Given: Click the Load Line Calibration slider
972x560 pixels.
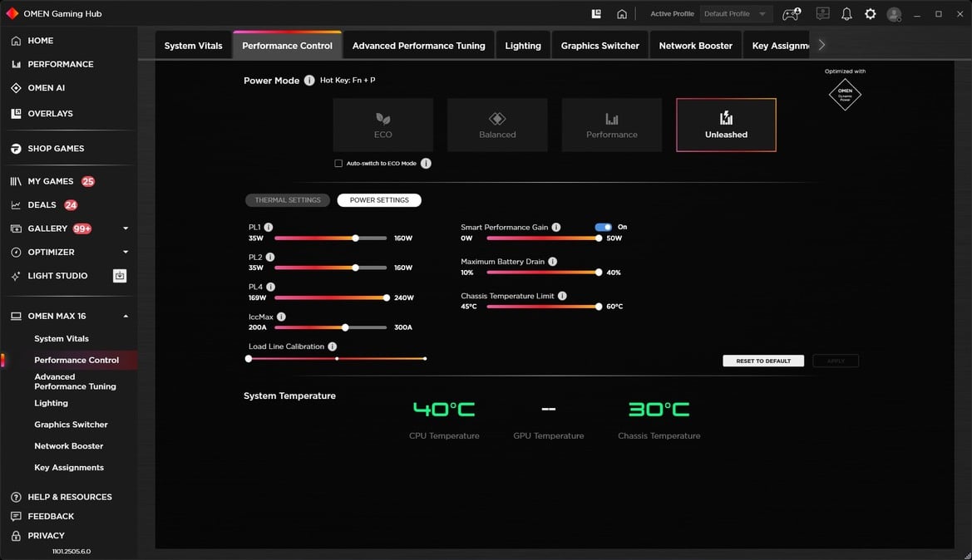Looking at the screenshot, I should click(337, 359).
